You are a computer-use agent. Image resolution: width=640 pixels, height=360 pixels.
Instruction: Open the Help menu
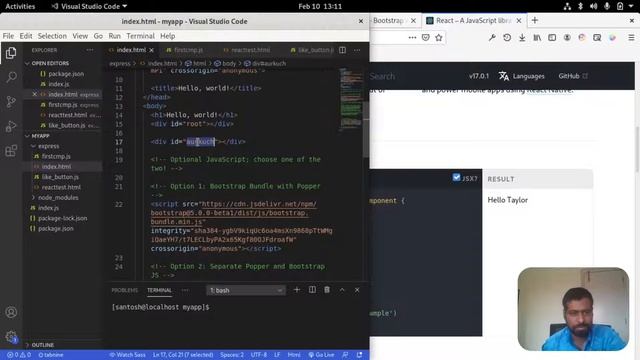[x=167, y=36]
